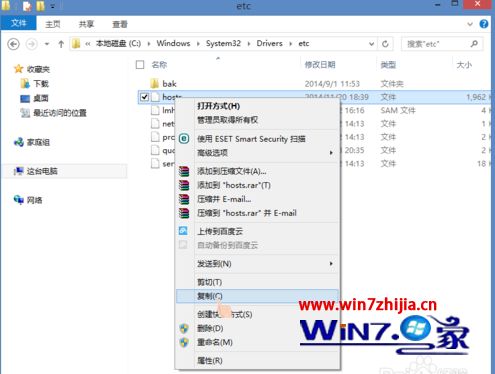495x374 pixels.
Task: Expand the ribbon with the chevron
Action: (470, 24)
